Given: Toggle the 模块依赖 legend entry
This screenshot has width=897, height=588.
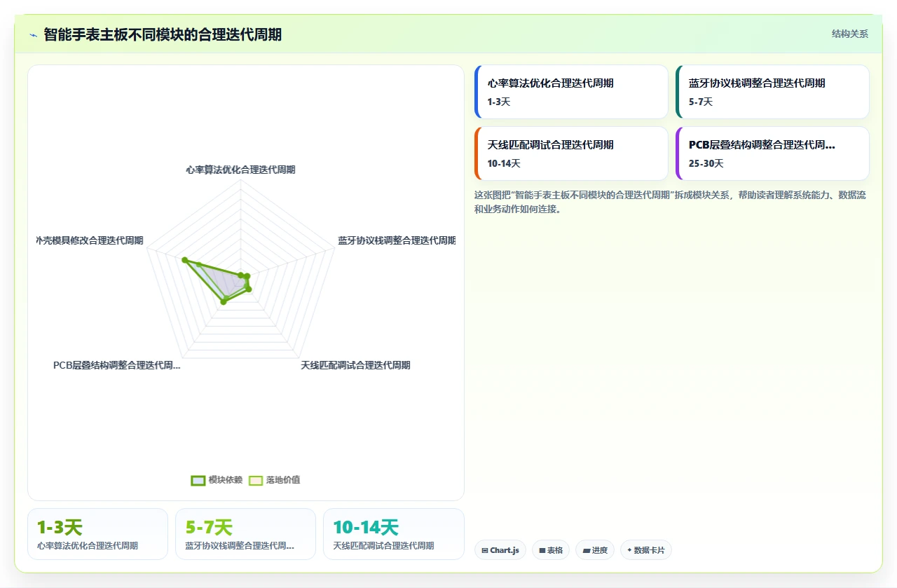Looking at the screenshot, I should (217, 480).
